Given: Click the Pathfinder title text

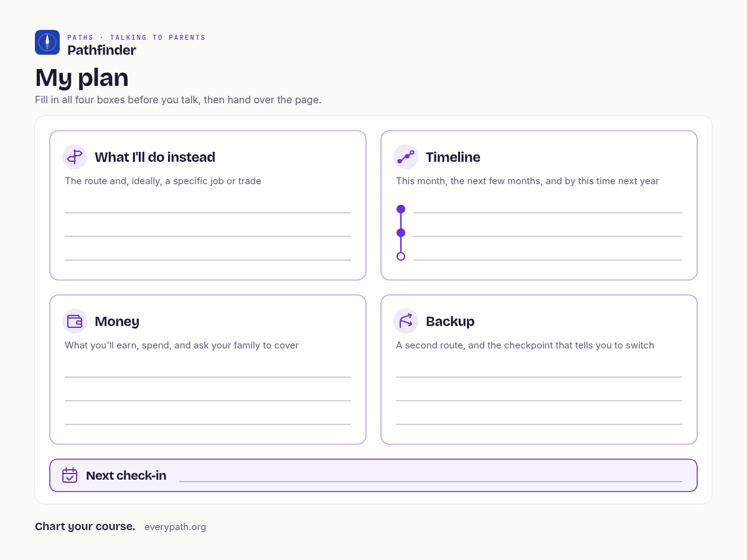Looking at the screenshot, I should (x=101, y=50).
